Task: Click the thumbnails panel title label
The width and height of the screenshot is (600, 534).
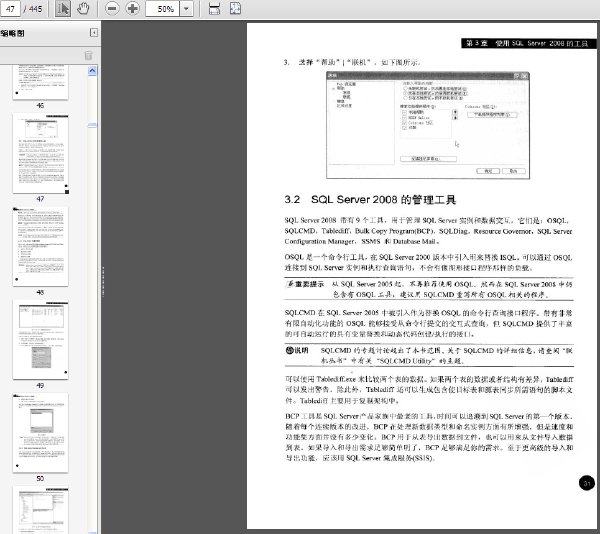Action: pyautogui.click(x=13, y=33)
